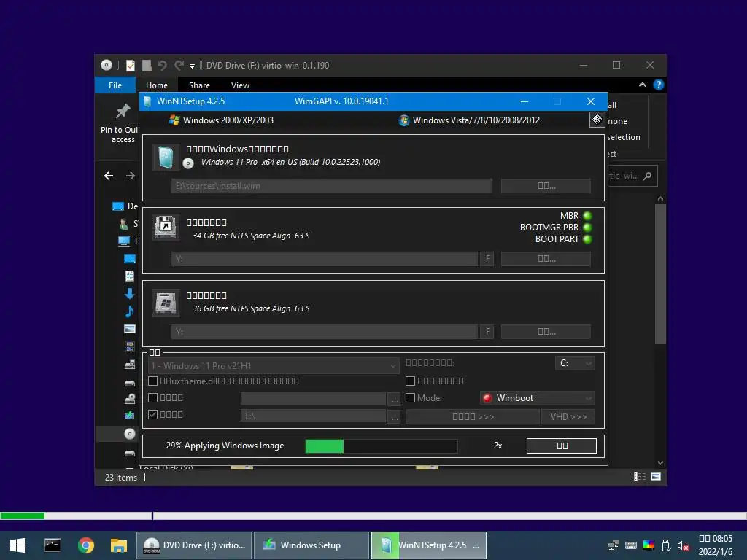Click the Windows installation source box icon
Viewport: 747px width, 560px height.
[166, 157]
